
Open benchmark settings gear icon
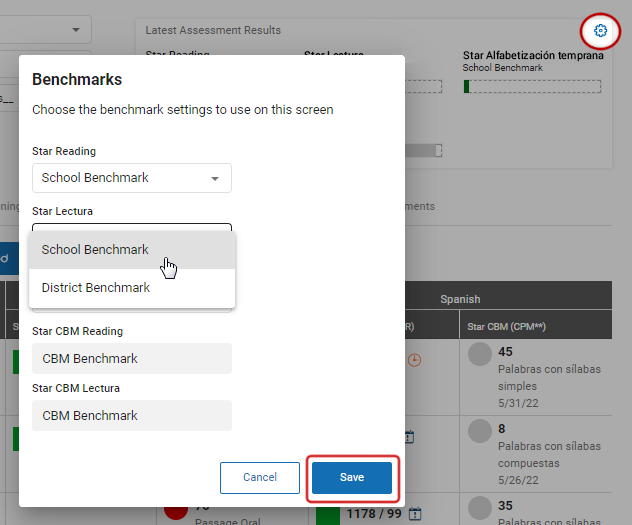(x=600, y=31)
